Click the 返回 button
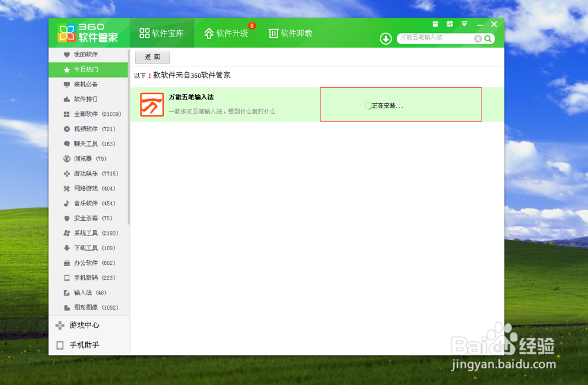Screen dimensions: 588x385 click(152, 57)
